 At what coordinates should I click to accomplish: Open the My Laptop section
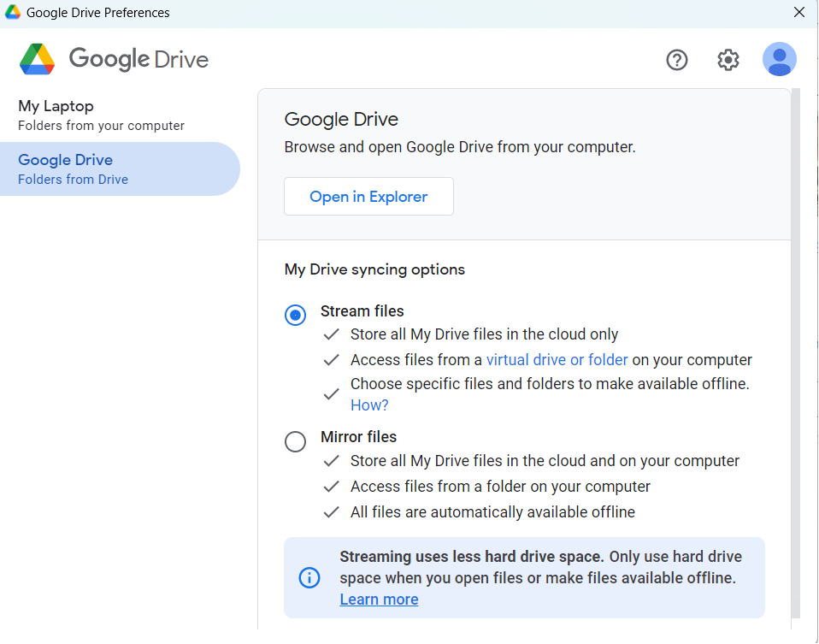103,115
